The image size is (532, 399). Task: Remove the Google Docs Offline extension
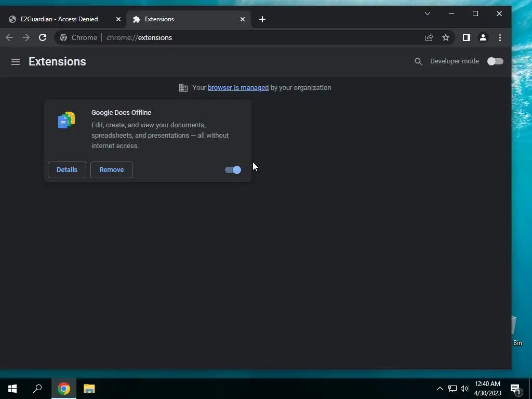click(x=111, y=170)
